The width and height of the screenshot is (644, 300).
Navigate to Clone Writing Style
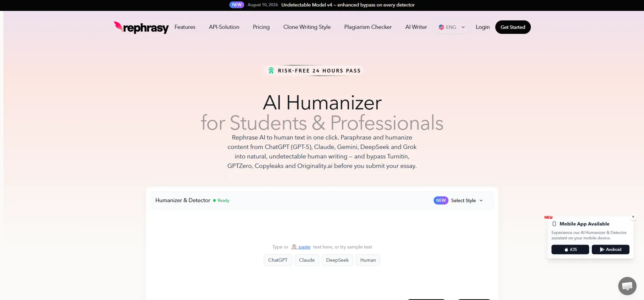(x=307, y=27)
